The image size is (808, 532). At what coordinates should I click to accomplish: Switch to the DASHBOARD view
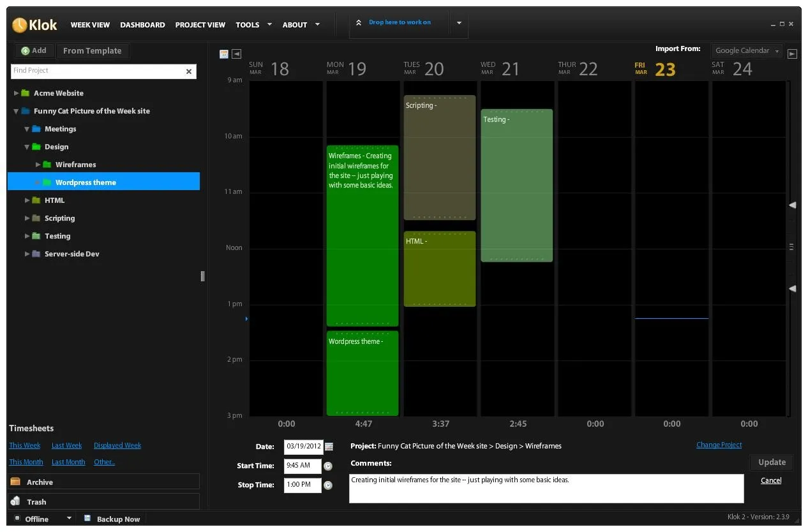142,25
